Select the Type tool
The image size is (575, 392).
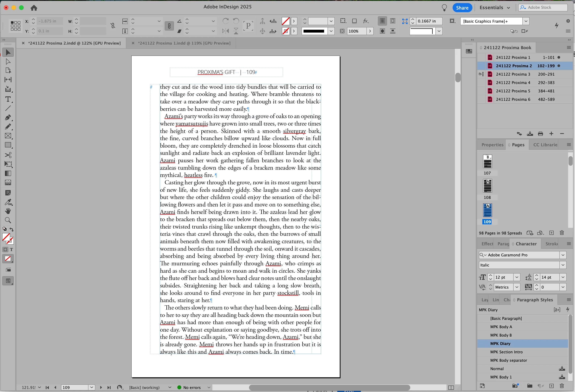coord(8,99)
